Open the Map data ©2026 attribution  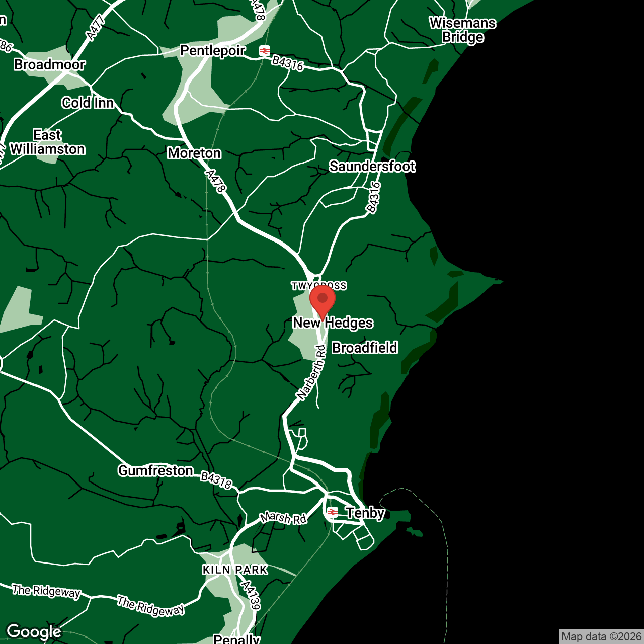601,636
